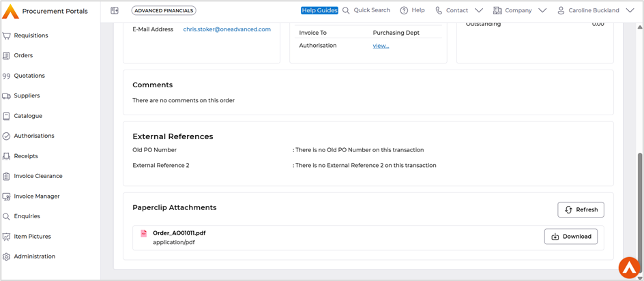Download Order_AO01011.pdf
This screenshot has height=281, width=644.
tap(571, 237)
